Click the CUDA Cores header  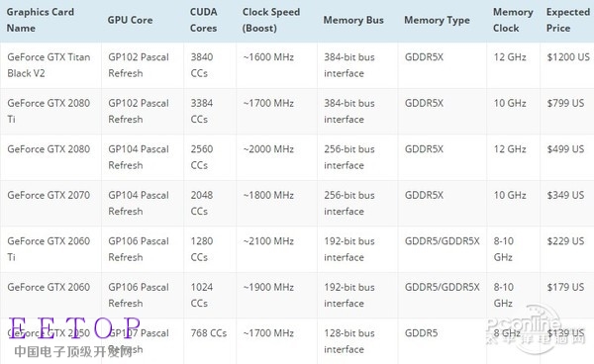203,20
